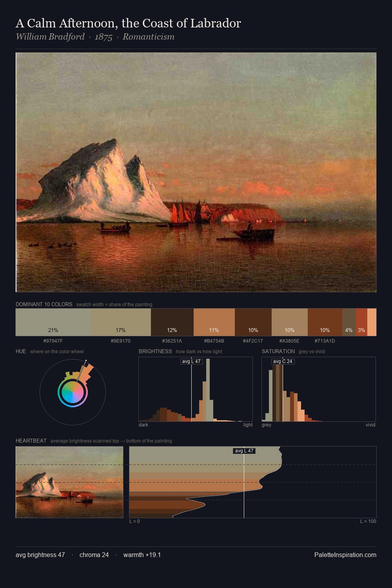Open the small painting thumbnail under HEARTBEAT
The image size is (392, 588).
[x=69, y=482]
